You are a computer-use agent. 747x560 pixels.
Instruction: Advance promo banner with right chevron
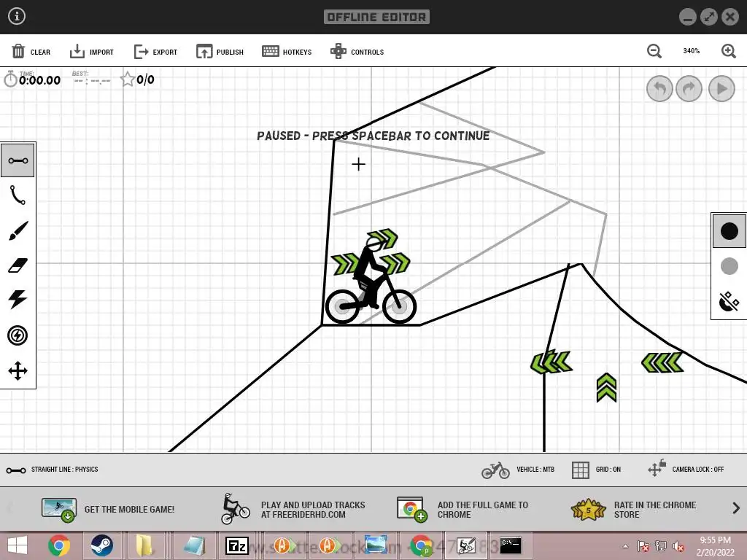(x=736, y=508)
